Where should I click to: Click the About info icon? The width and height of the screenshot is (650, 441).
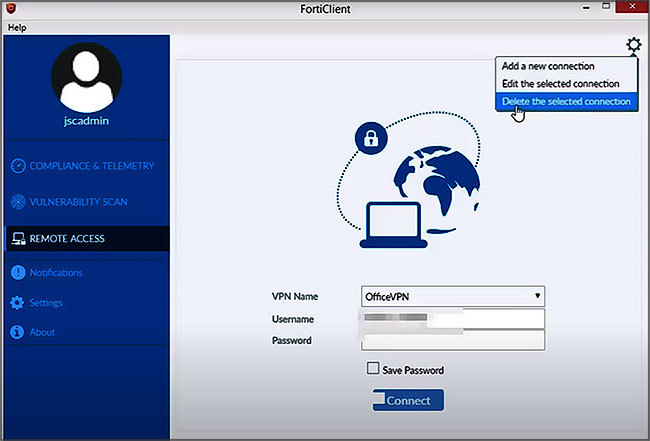17,332
